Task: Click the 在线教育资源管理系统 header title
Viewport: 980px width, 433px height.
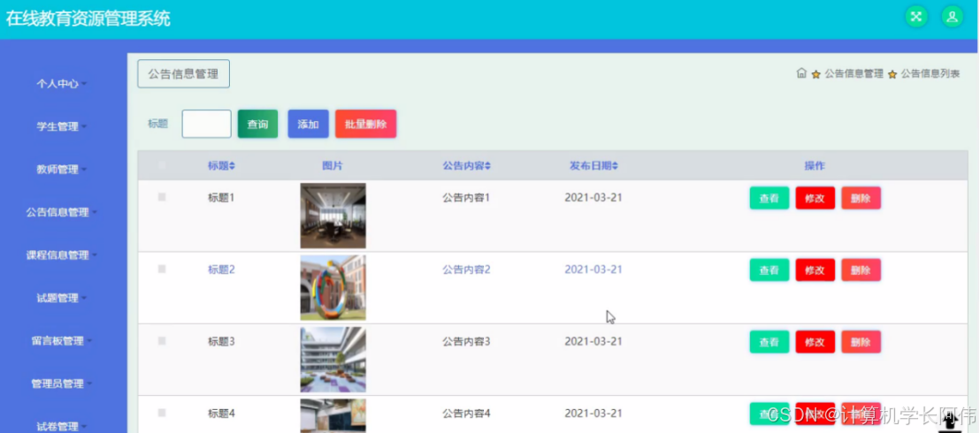Action: pyautogui.click(x=88, y=19)
